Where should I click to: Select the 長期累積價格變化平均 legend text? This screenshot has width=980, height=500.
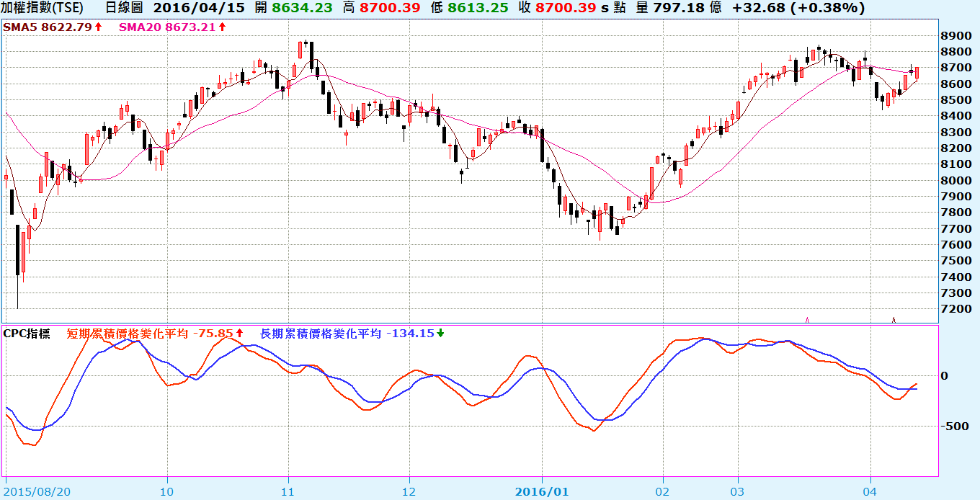coord(321,334)
